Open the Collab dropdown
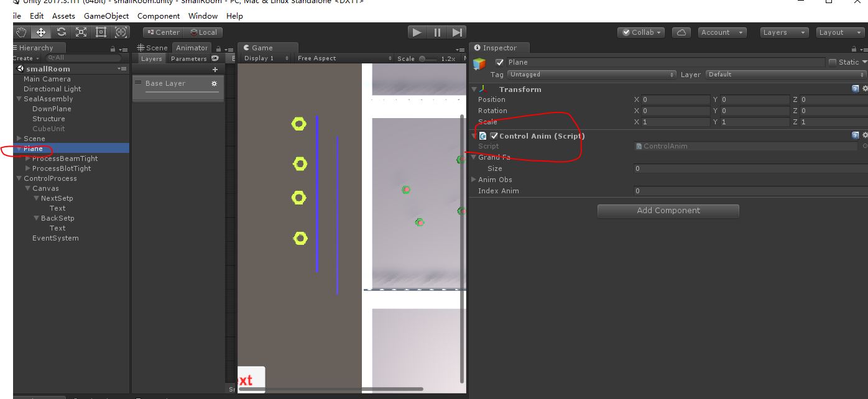The height and width of the screenshot is (399, 868). click(641, 32)
